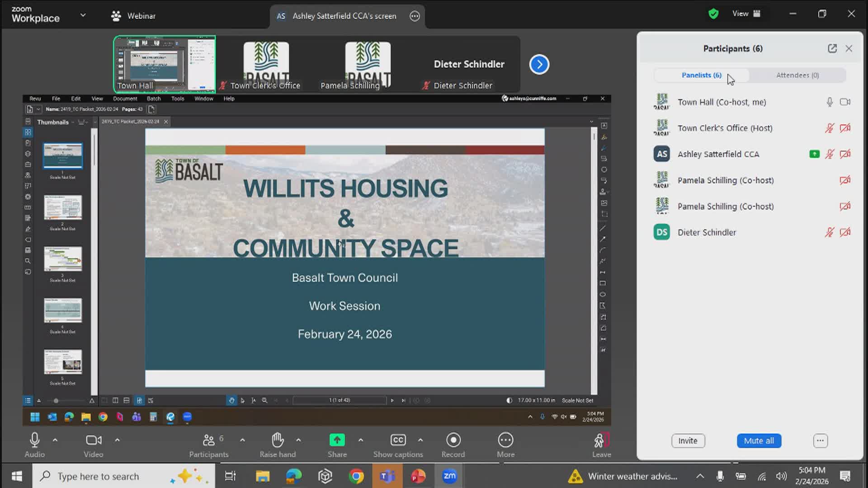Expand the Zoom Workplace dropdown menu
This screenshot has height=488, width=868.
point(83,14)
